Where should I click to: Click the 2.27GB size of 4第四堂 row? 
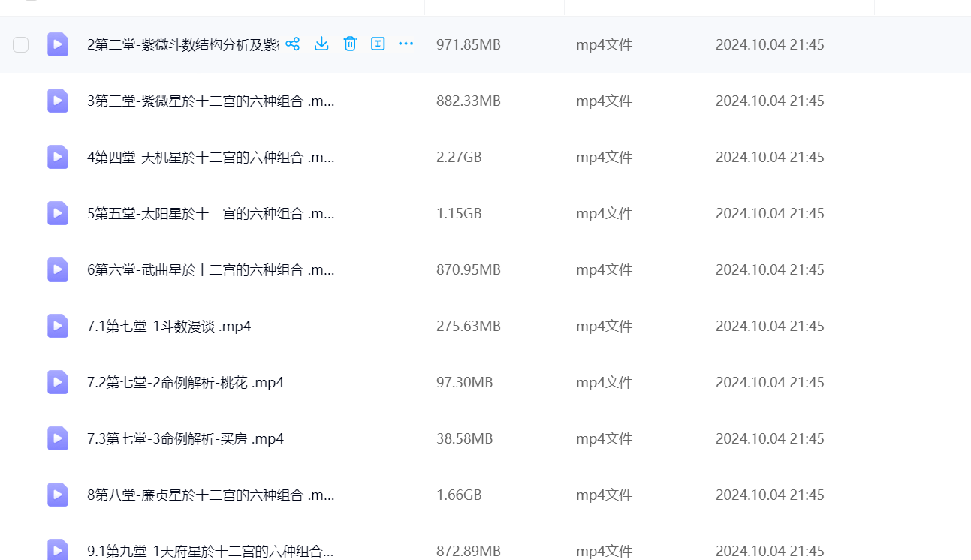(459, 157)
